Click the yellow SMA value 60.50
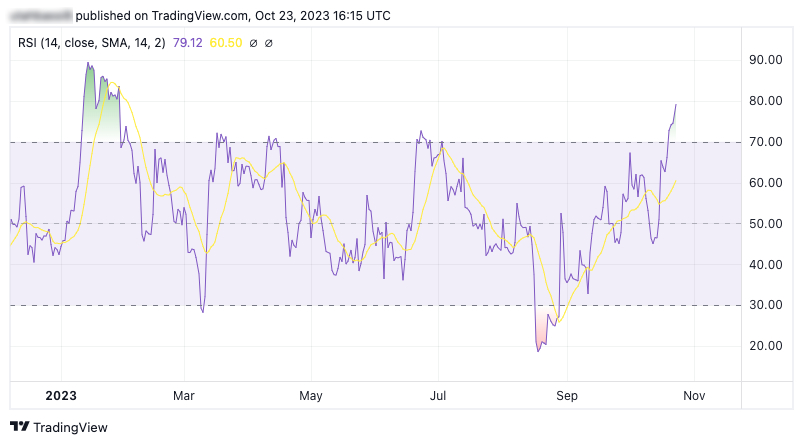This screenshot has width=803, height=444. pyautogui.click(x=225, y=43)
